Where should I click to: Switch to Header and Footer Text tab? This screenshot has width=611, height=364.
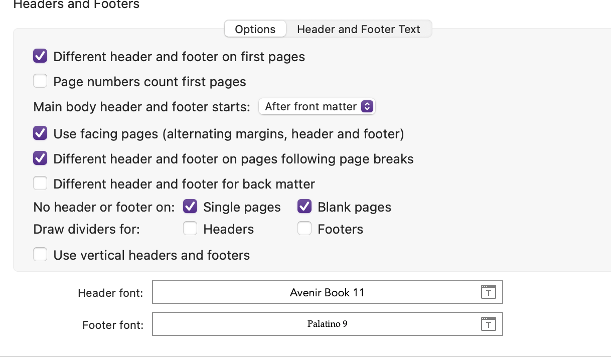tap(359, 29)
